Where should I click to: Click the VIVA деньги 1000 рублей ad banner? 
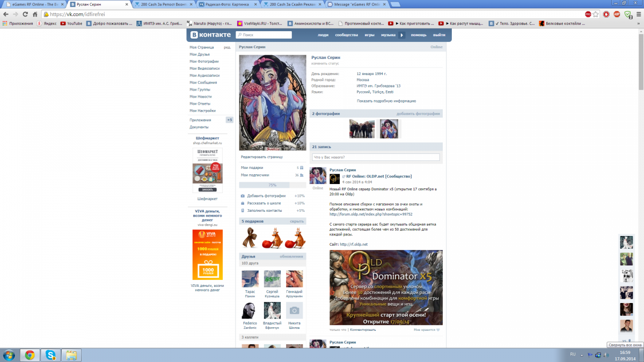point(207,255)
